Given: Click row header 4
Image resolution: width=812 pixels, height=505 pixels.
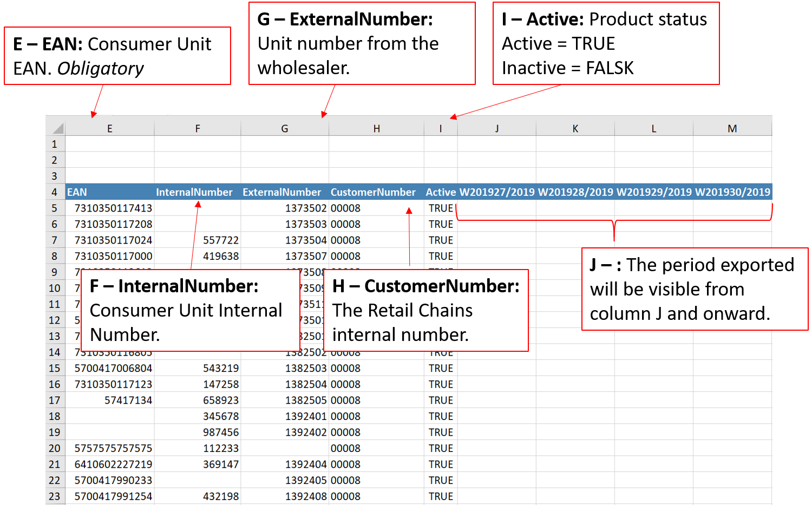Looking at the screenshot, I should [x=55, y=192].
